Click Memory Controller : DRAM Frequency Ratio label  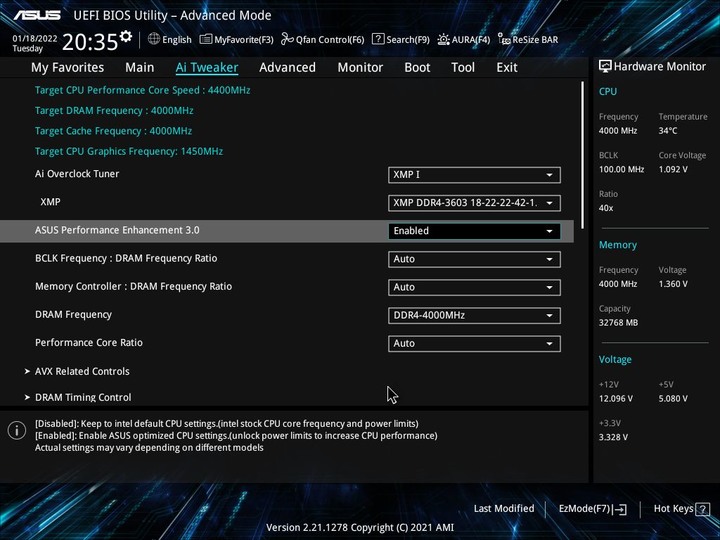coord(134,287)
